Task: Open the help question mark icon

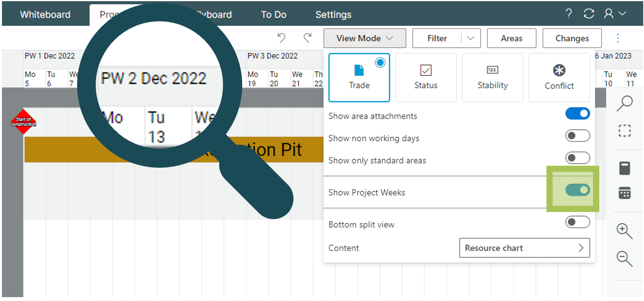Action: pos(569,14)
